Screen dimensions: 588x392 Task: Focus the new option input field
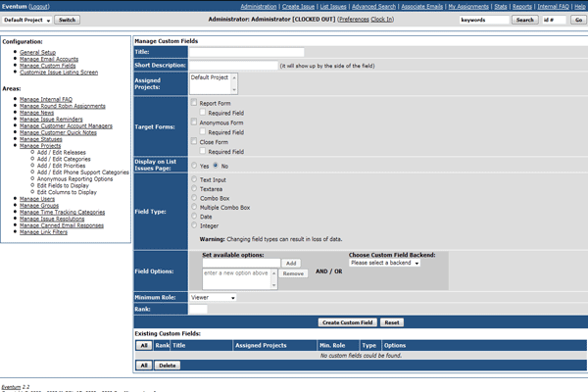click(241, 263)
